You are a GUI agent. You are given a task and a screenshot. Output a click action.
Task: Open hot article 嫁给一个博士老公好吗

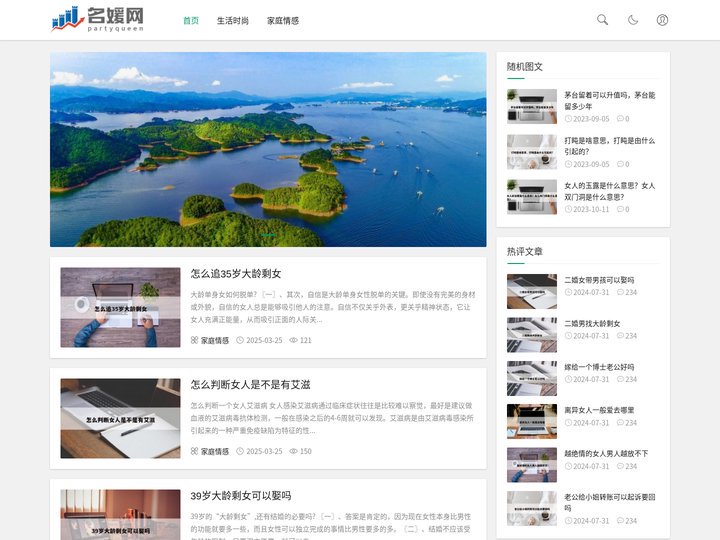coord(599,367)
